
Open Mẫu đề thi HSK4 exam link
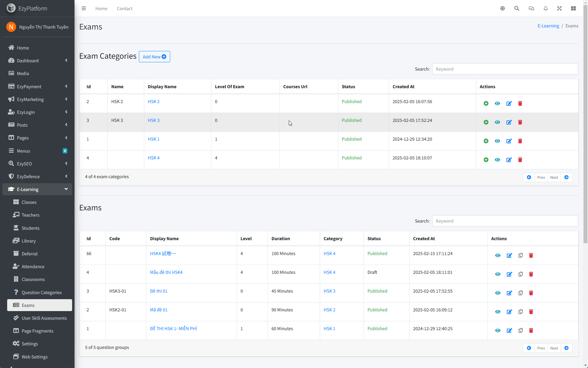pos(166,272)
